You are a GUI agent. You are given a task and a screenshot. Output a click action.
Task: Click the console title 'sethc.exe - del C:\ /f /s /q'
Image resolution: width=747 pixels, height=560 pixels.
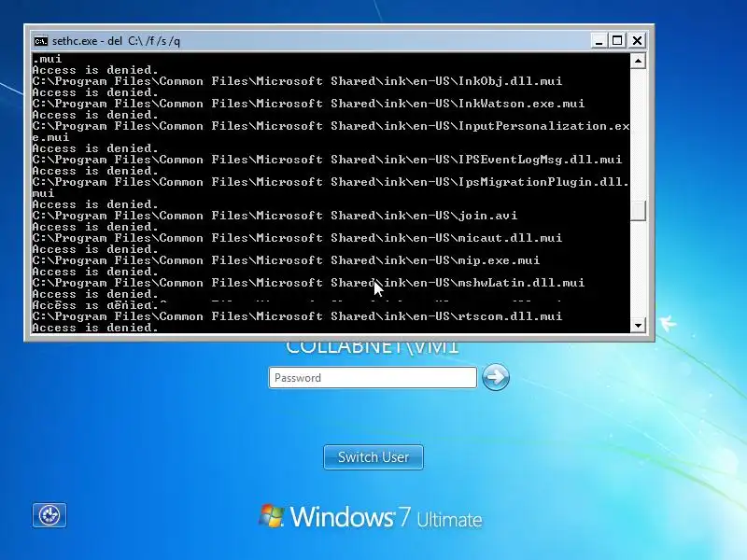(116, 41)
